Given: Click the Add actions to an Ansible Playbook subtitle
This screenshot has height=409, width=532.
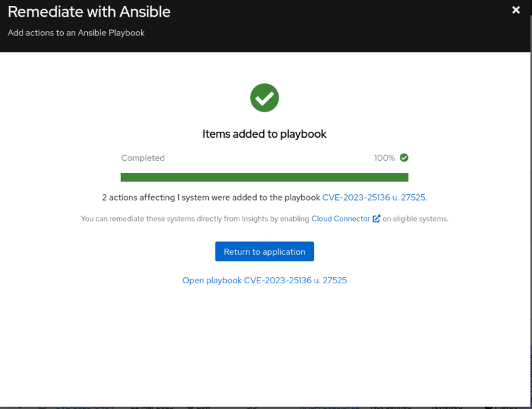Looking at the screenshot, I should pyautogui.click(x=76, y=33).
